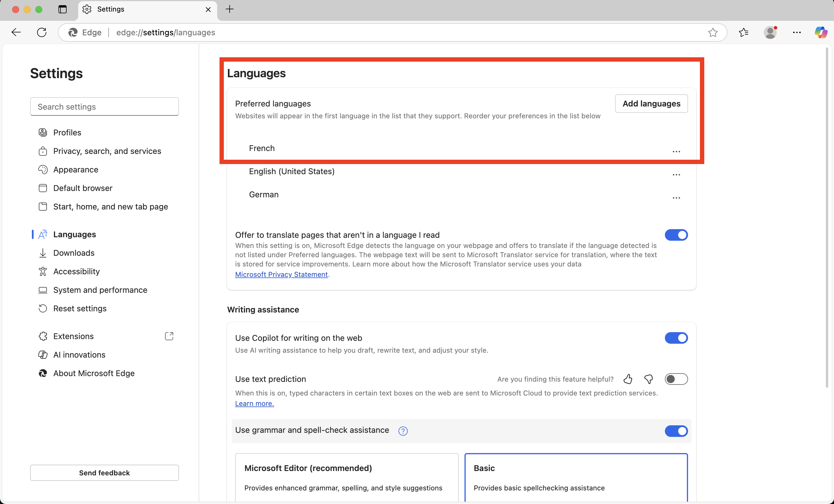Give thumbs up for text prediction
This screenshot has width=834, height=504.
(x=628, y=379)
